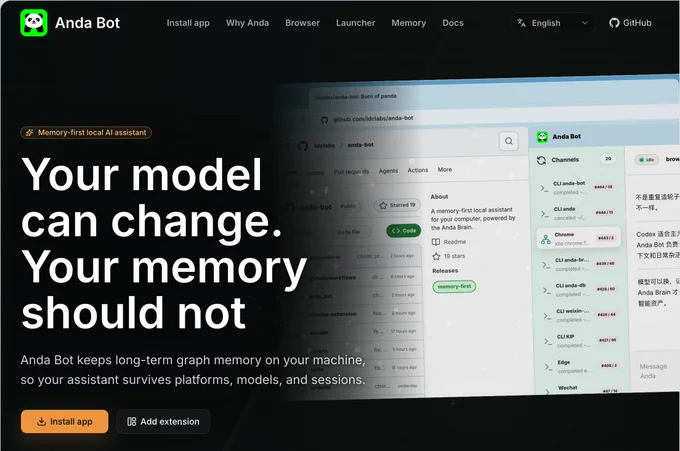680x451 pixels.
Task: Open the English language dropdown
Action: click(x=552, y=23)
